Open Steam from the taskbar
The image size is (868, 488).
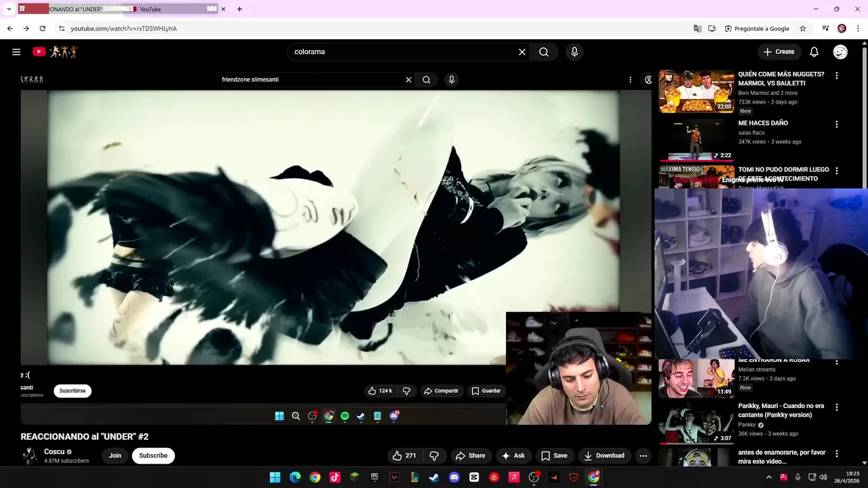tap(434, 477)
